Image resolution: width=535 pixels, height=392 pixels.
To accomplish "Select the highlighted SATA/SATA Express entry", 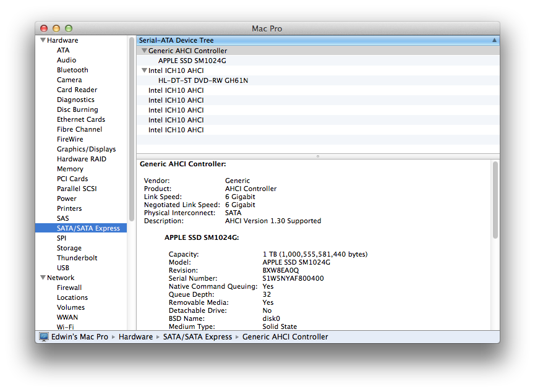I will 81,228.
